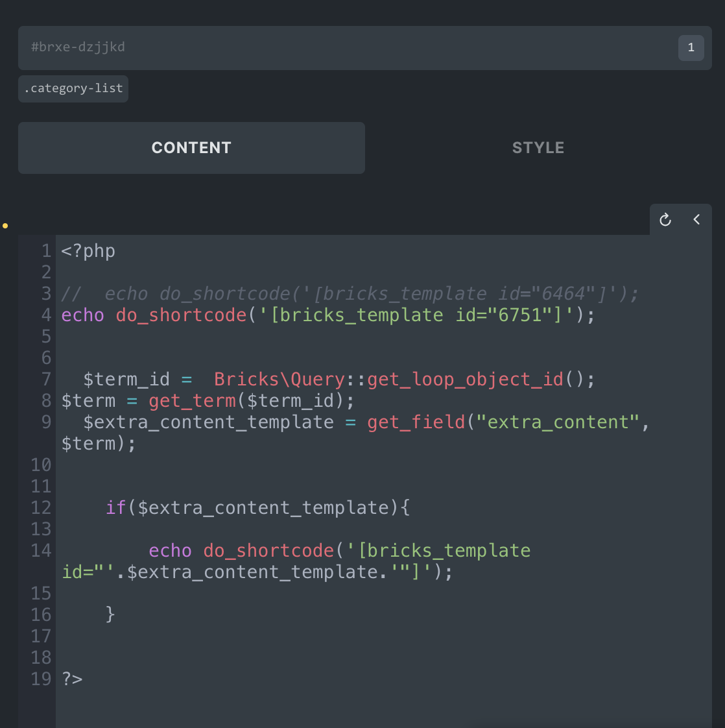
Task: Click the yellow unsaved-changes dot indicator
Action: tap(5, 226)
